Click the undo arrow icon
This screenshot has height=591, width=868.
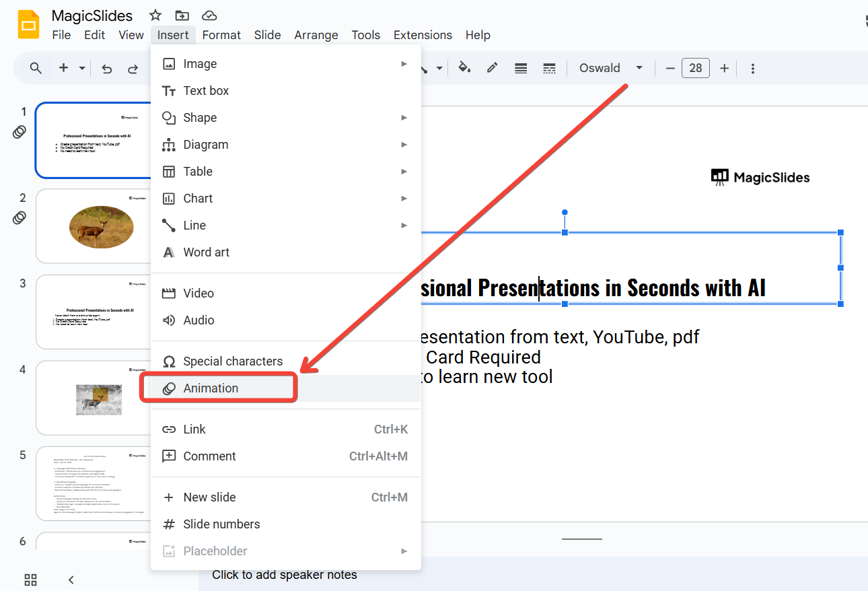tap(107, 69)
